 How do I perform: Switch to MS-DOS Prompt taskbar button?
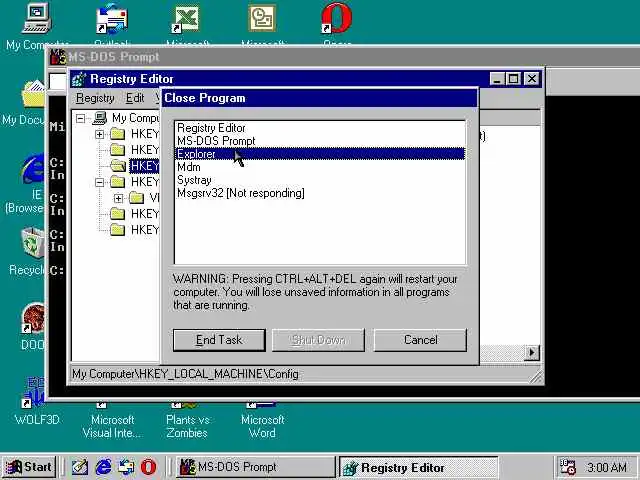(255, 467)
